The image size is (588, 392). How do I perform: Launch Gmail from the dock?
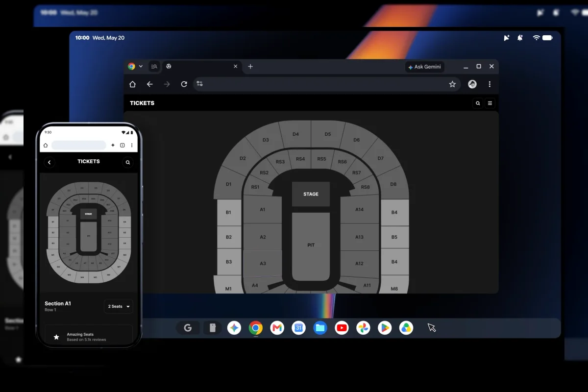pos(277,328)
